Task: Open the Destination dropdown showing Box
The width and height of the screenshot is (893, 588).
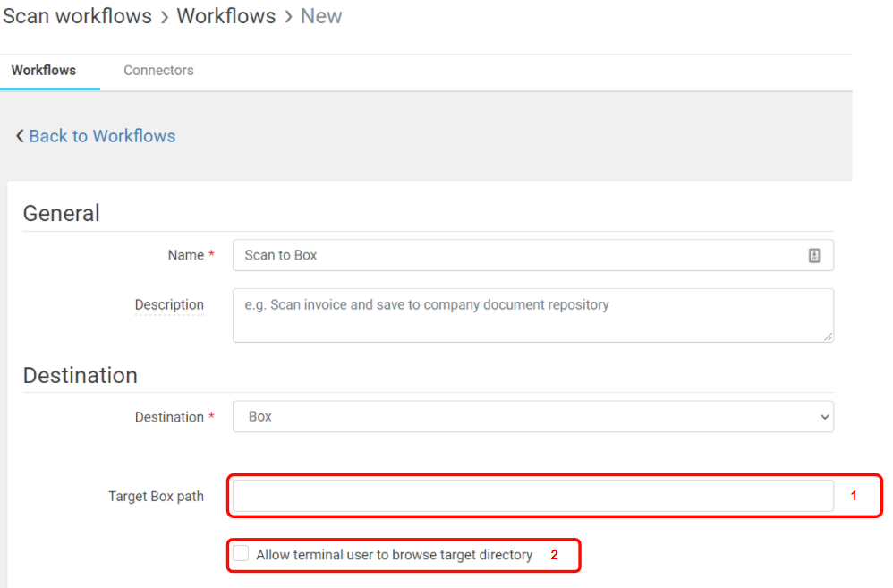Action: point(532,417)
